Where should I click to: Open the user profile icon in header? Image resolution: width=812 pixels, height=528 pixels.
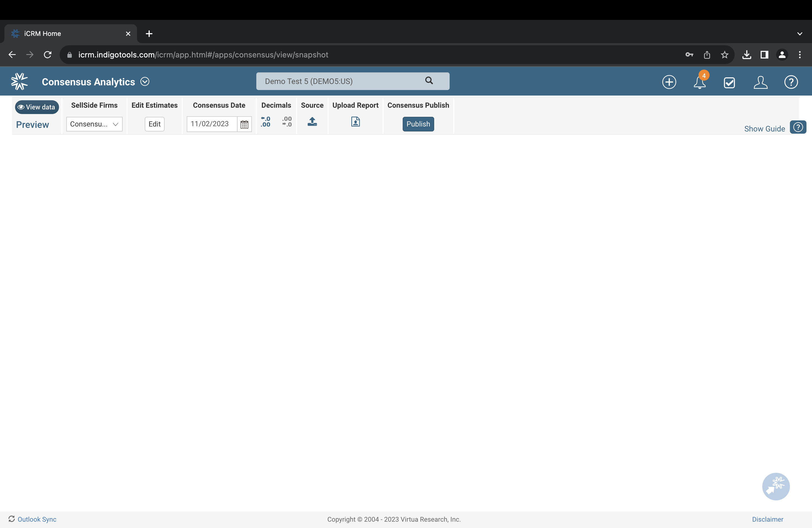click(760, 82)
